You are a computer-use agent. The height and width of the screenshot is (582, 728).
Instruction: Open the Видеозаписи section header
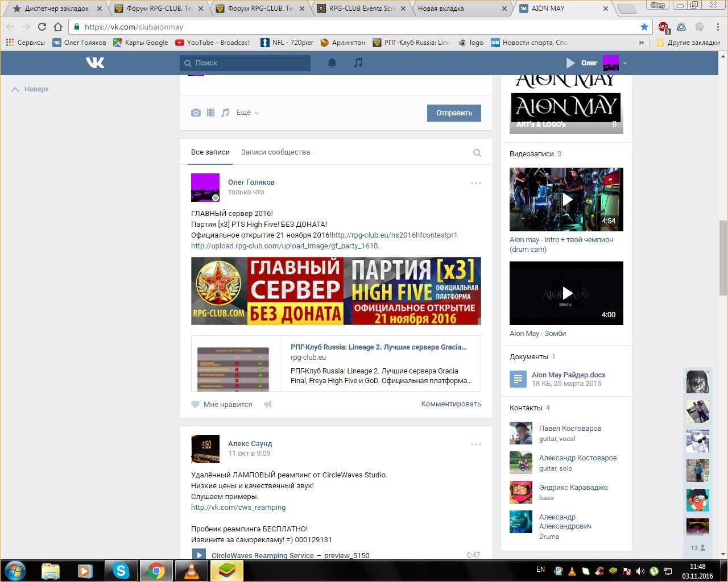532,153
